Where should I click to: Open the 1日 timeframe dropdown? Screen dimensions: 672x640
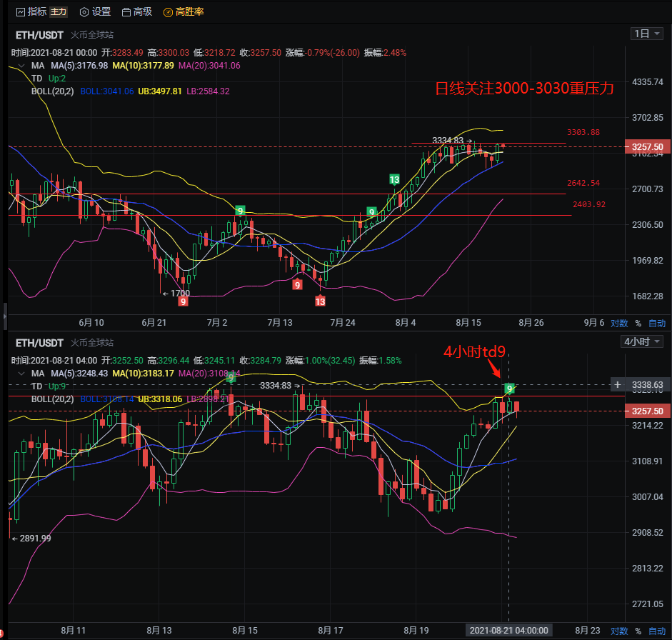pyautogui.click(x=647, y=34)
